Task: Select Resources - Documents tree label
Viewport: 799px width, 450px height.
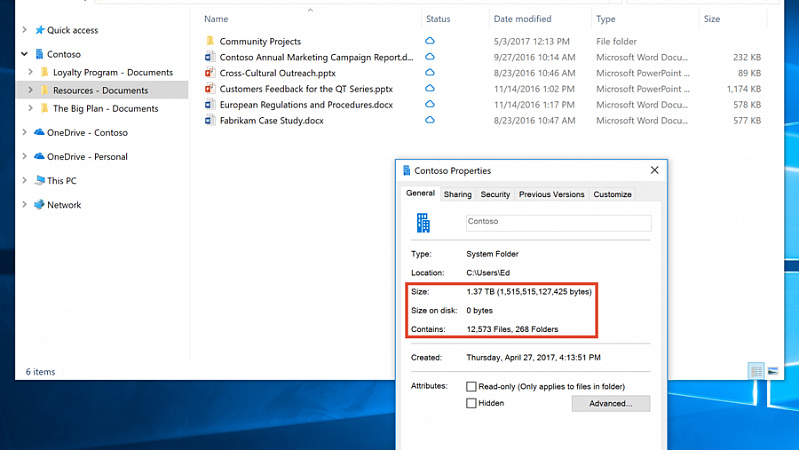Action: point(100,90)
